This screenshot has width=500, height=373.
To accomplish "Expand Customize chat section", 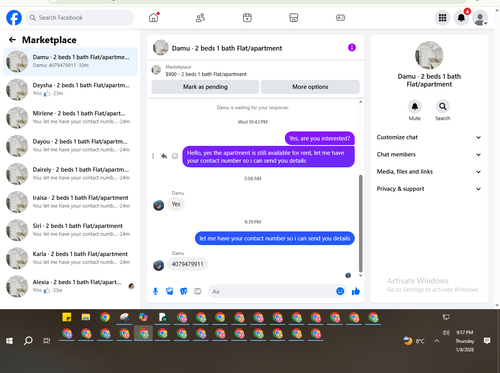I will (x=429, y=137).
